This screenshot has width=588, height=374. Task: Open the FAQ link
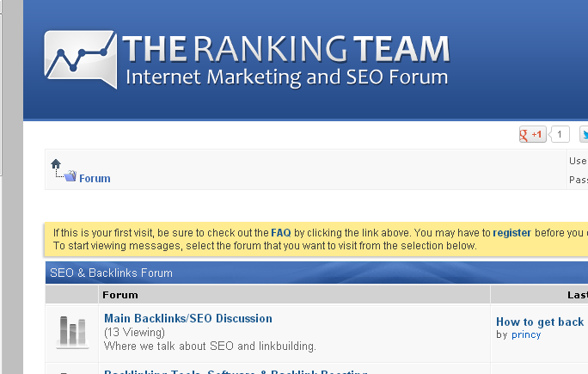(x=280, y=232)
